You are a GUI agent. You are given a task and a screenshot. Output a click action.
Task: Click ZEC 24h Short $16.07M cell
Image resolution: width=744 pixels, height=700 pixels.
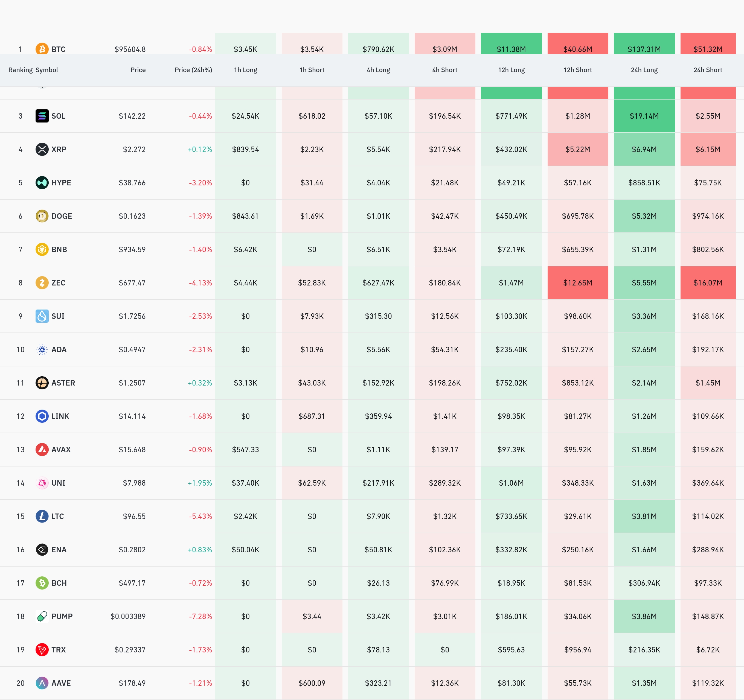click(708, 283)
